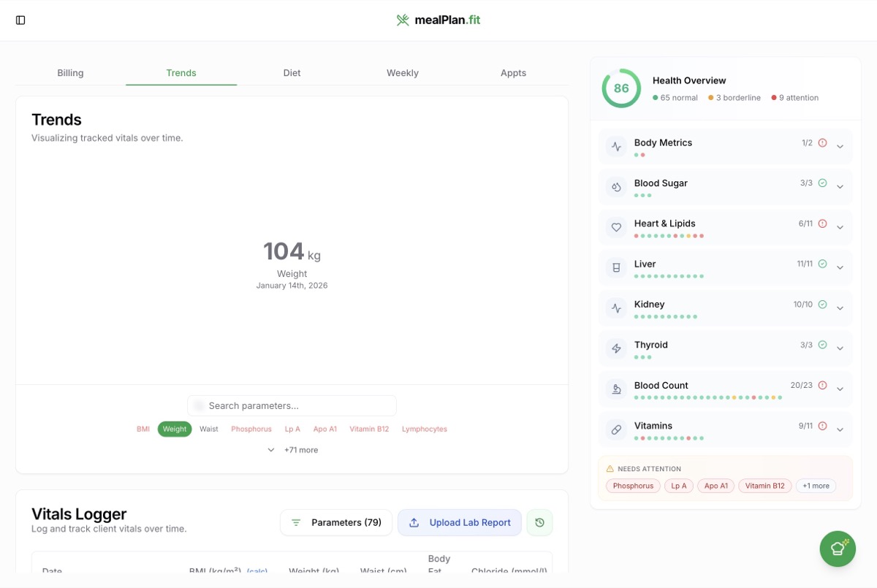Expand the Body Metrics section
The height and width of the screenshot is (588, 877).
click(840, 147)
